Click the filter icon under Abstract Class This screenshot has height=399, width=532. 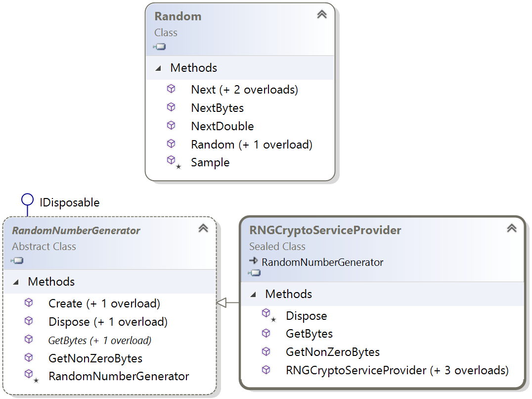(17, 260)
